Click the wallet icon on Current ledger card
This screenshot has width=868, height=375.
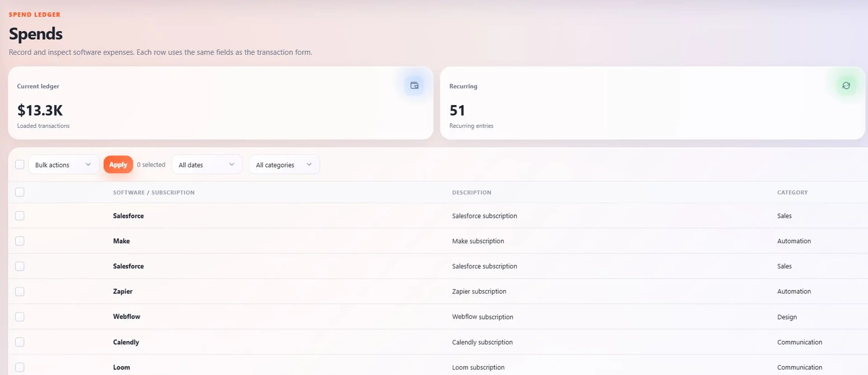[414, 85]
